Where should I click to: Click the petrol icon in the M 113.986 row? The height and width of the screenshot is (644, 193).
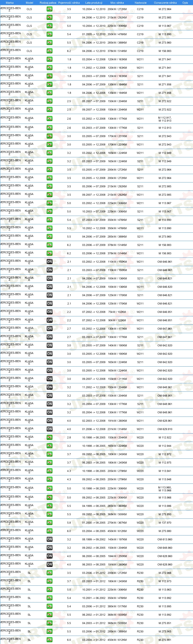50,506
